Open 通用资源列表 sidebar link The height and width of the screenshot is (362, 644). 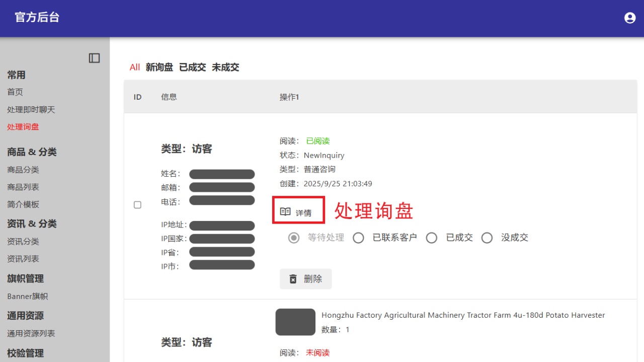(31, 333)
